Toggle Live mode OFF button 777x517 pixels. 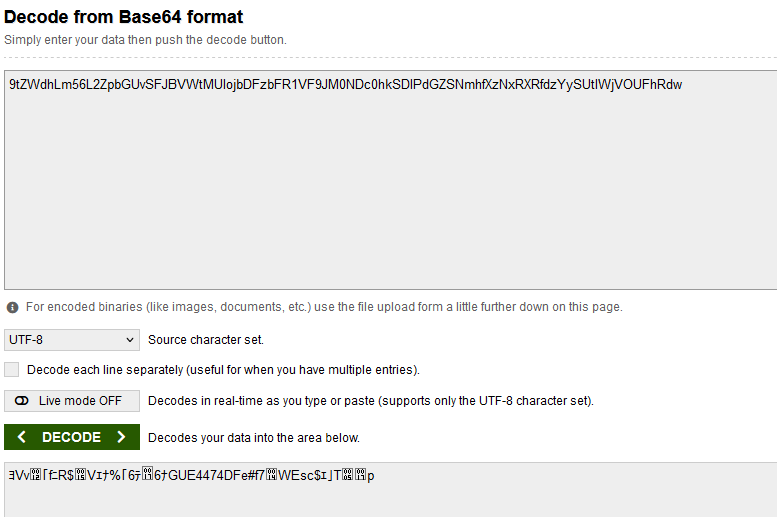click(72, 401)
